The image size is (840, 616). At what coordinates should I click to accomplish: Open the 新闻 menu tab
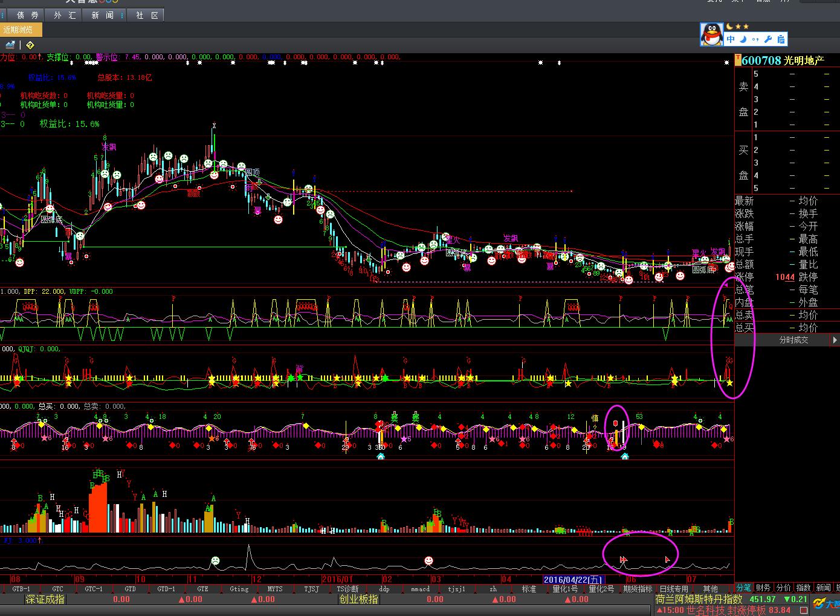[x=102, y=15]
